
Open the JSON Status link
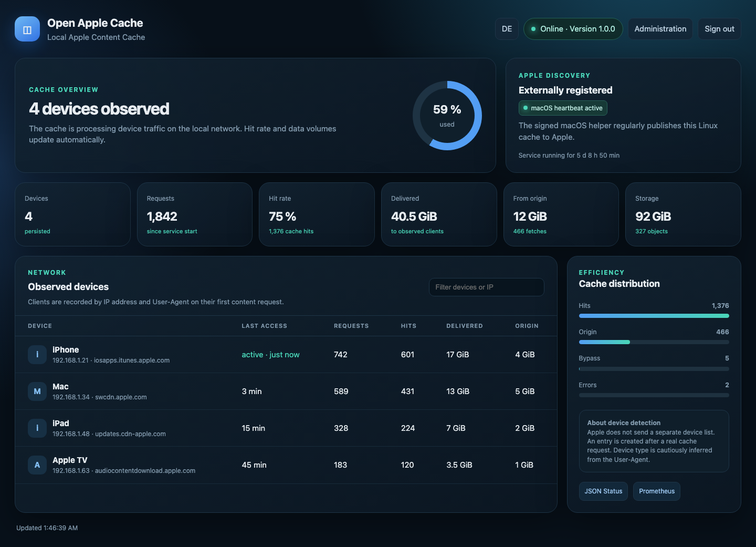(x=603, y=491)
